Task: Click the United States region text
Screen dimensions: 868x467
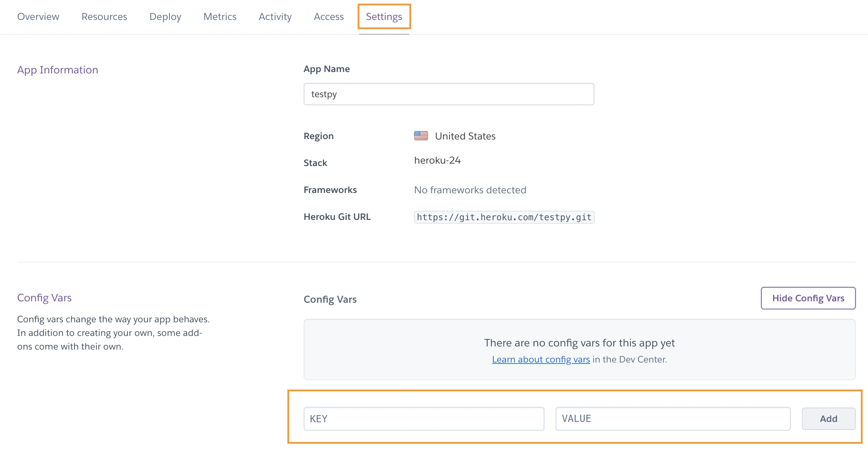Action: 465,136
